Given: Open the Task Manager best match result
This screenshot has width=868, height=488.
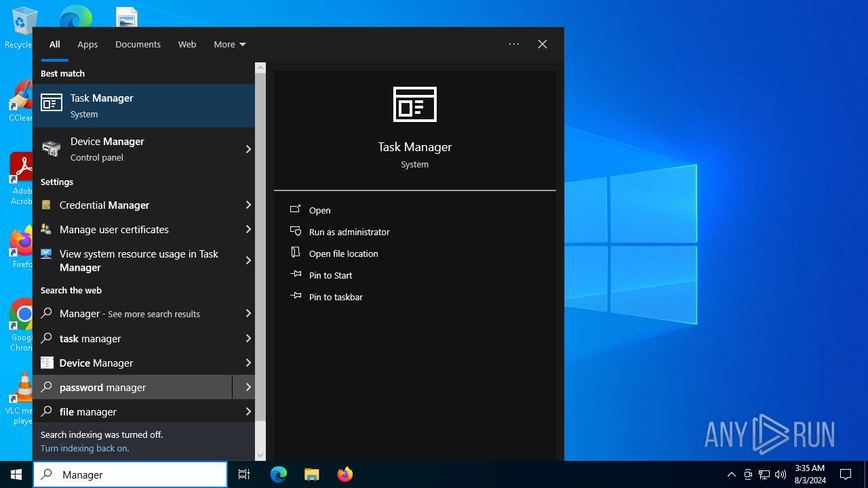Looking at the screenshot, I should (x=144, y=106).
